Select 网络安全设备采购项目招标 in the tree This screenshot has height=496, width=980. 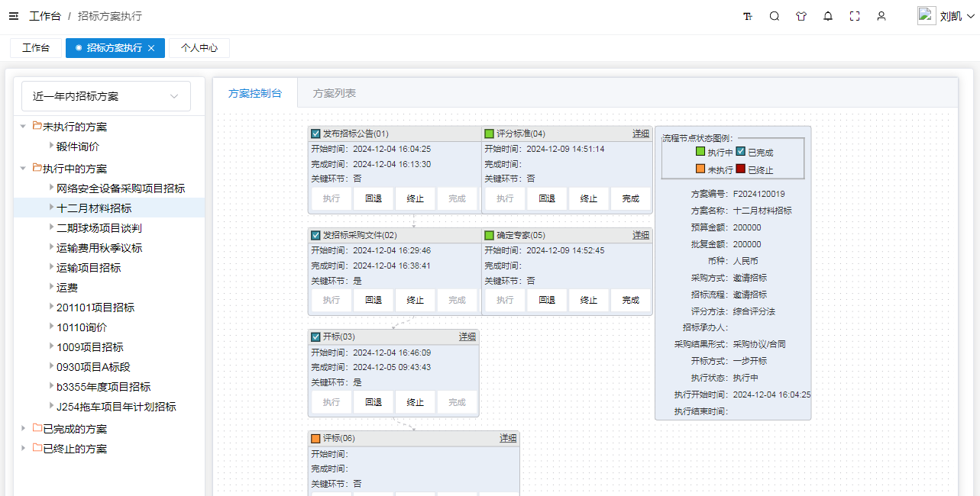120,188
